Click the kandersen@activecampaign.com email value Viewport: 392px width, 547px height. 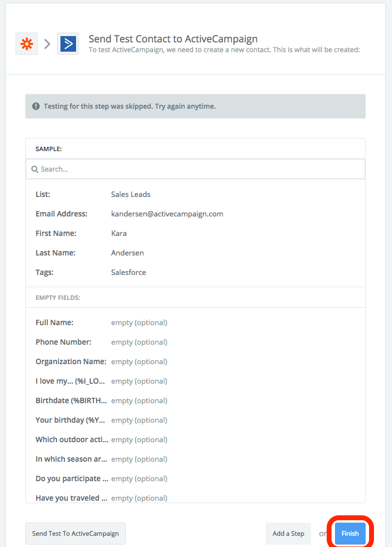click(x=167, y=214)
